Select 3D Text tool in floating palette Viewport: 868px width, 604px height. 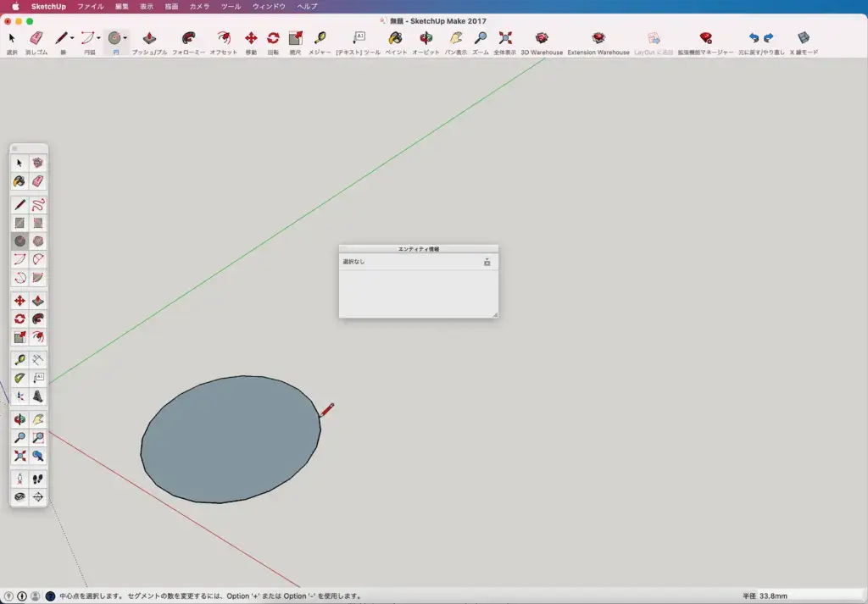[37, 396]
